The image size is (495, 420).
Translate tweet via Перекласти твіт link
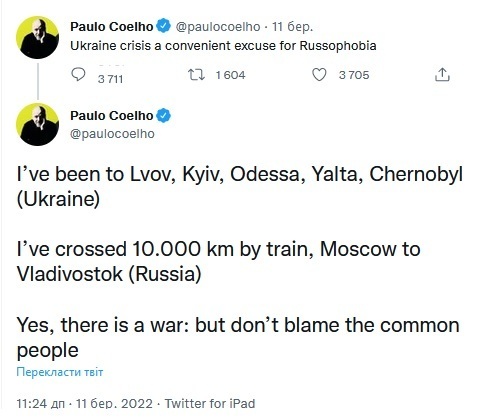tap(60, 372)
